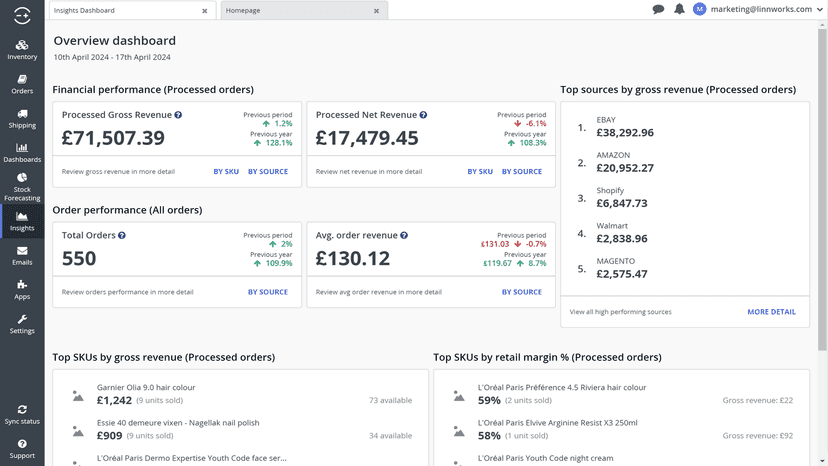Open Stock Forecasting from sidebar
828x466 pixels.
(x=22, y=188)
